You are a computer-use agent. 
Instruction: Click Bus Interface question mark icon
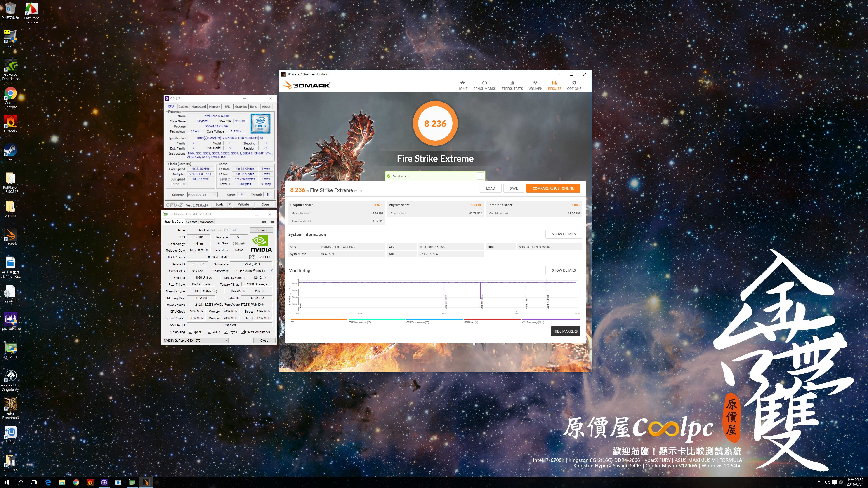tap(271, 270)
